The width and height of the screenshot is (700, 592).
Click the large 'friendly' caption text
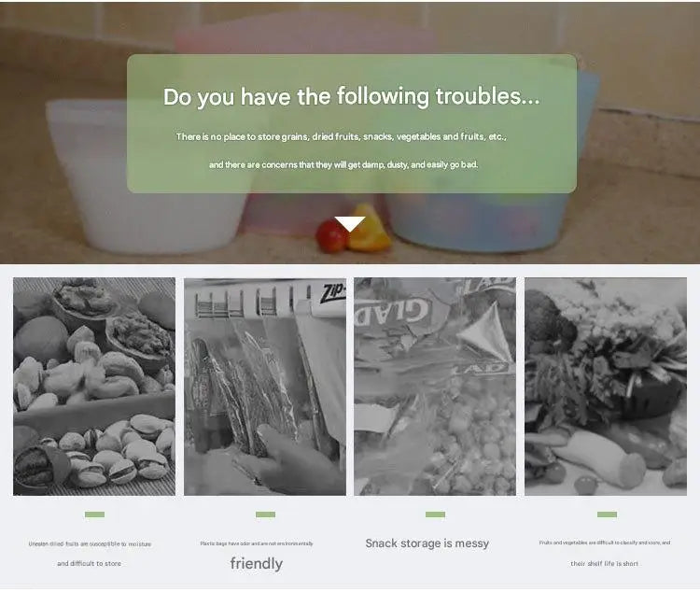(257, 563)
